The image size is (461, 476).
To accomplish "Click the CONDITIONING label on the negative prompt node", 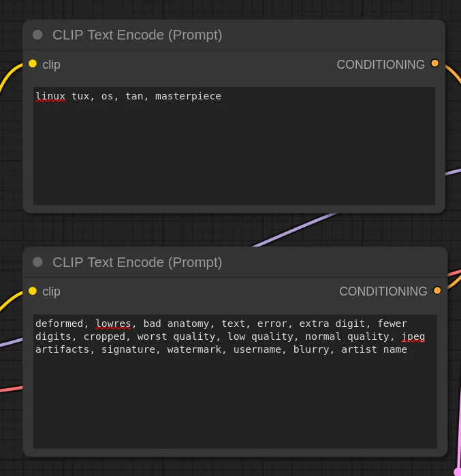I will [383, 291].
